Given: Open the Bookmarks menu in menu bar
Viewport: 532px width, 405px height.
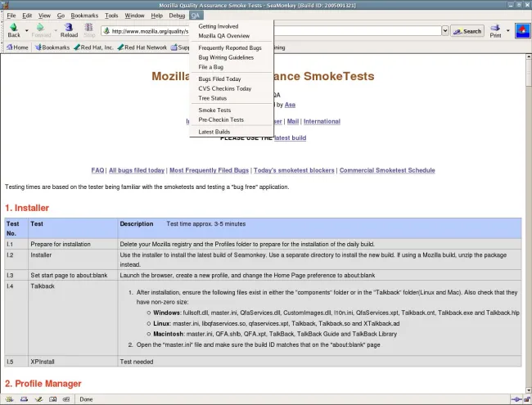Looking at the screenshot, I should click(83, 15).
